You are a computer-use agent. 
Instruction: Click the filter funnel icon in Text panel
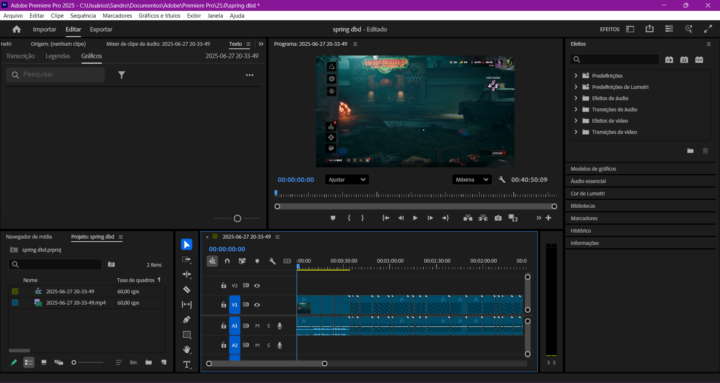(121, 75)
